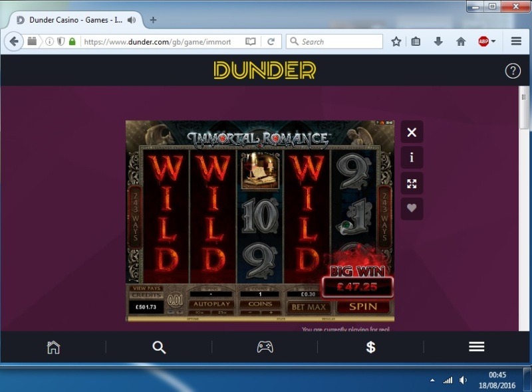The height and width of the screenshot is (392, 532).
Task: Open cashier dollar sign icon
Action: pyautogui.click(x=371, y=347)
